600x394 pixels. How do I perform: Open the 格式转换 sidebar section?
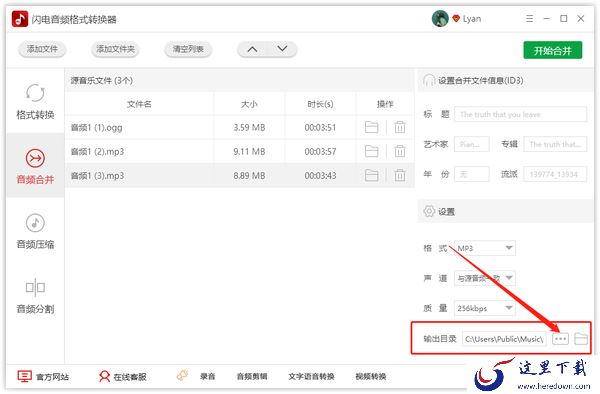(35, 101)
